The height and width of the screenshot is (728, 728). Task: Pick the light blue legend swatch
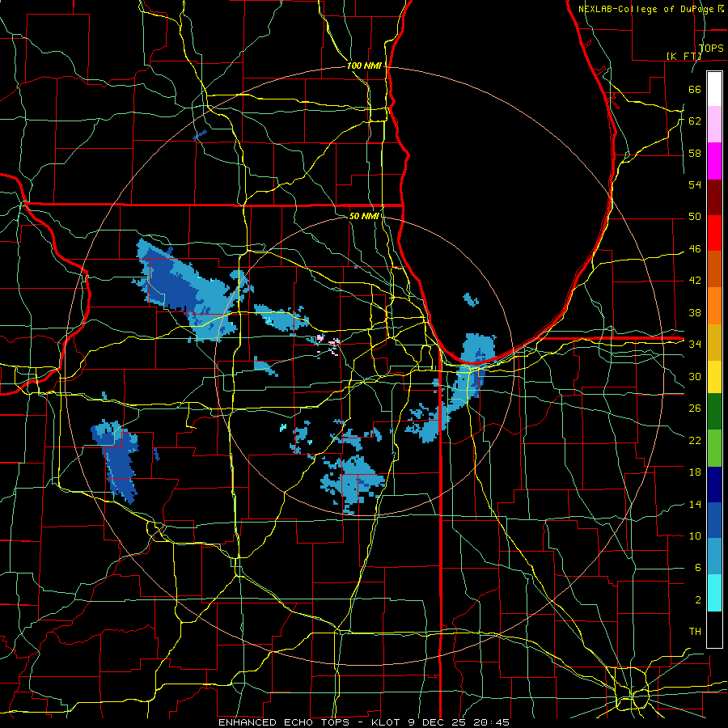click(x=714, y=557)
